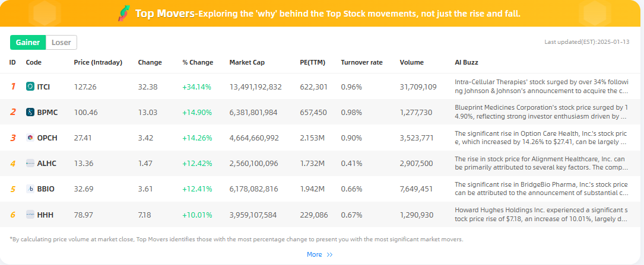Click volume 1,290,930
Screen dimensions: 644x265
[416, 215]
